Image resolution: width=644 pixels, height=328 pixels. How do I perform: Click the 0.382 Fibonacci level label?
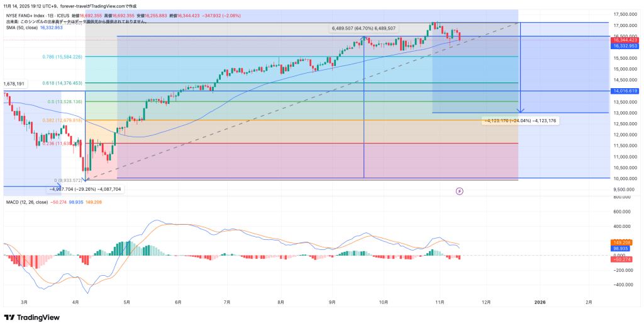click(x=63, y=120)
